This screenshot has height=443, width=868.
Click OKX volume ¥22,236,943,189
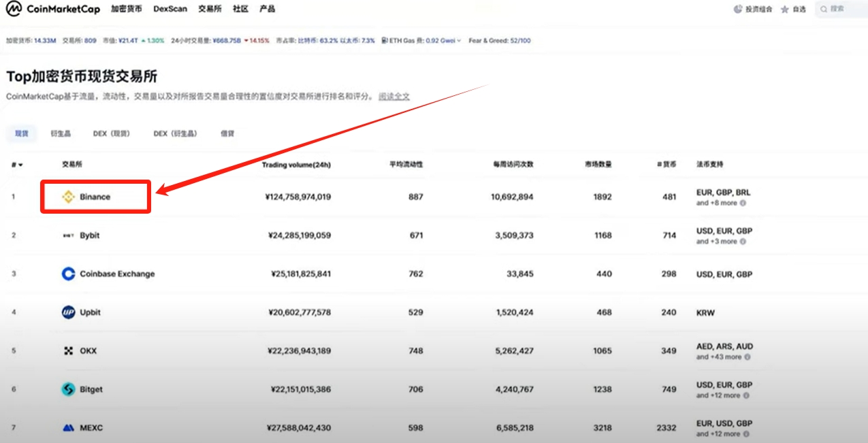(300, 350)
